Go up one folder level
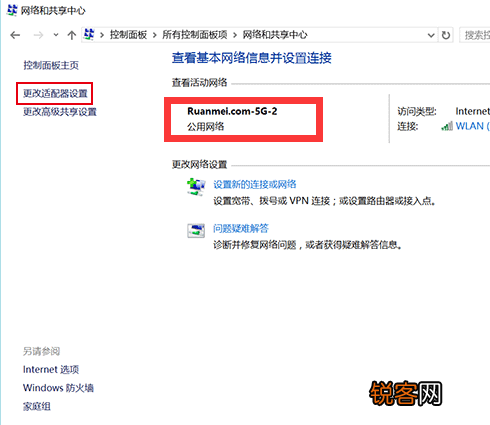The height and width of the screenshot is (425, 490). point(71,35)
